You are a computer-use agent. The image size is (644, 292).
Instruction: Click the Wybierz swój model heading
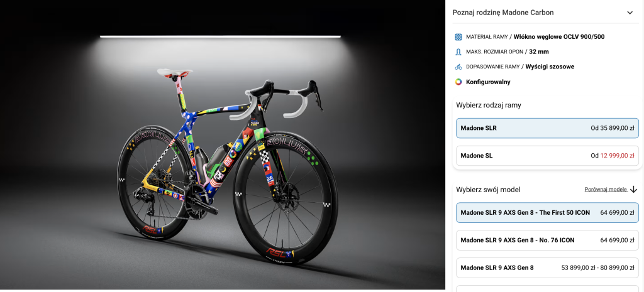click(x=488, y=190)
